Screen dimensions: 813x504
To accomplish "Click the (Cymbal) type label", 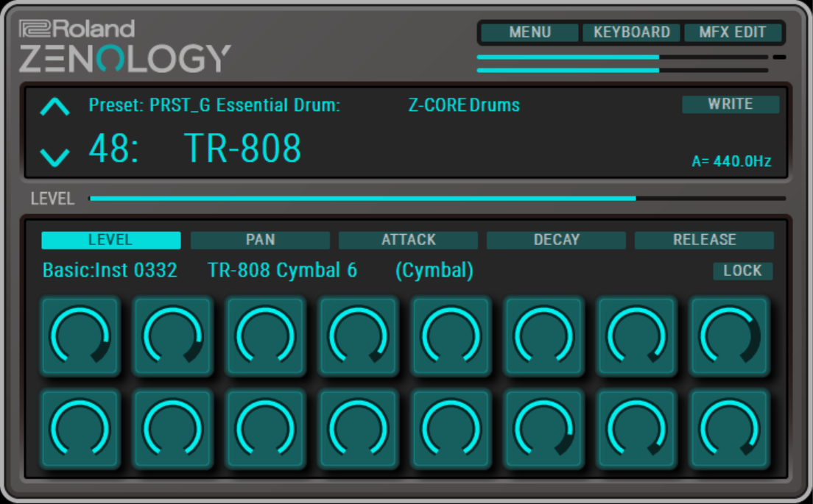I will pos(434,270).
